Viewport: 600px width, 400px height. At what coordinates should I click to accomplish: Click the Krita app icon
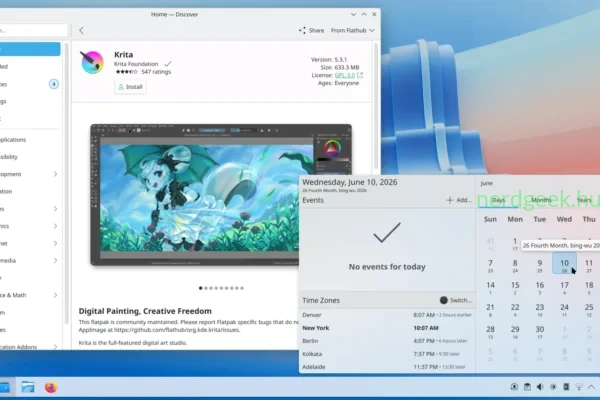click(x=92, y=62)
